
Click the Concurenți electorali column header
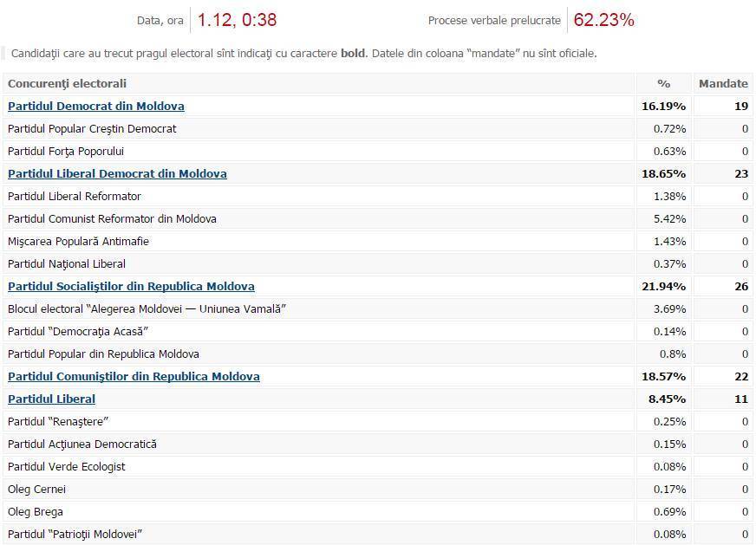pyautogui.click(x=319, y=83)
